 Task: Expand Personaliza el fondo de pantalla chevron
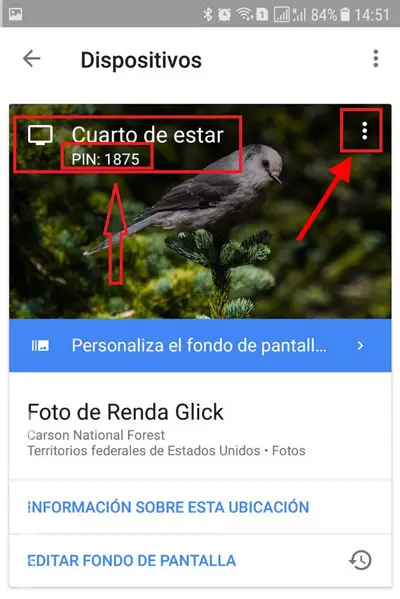[x=360, y=346]
